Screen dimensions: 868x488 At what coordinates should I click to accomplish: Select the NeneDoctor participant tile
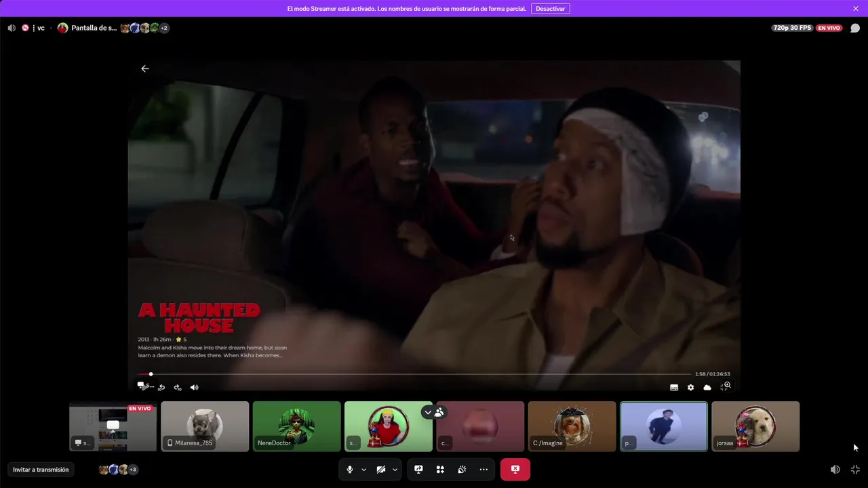[296, 426]
